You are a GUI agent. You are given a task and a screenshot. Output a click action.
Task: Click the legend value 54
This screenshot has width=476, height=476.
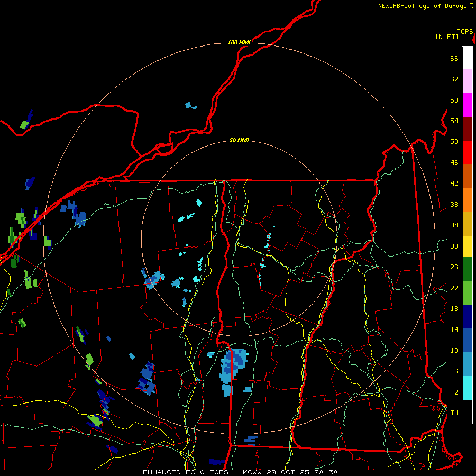pyautogui.click(x=454, y=121)
